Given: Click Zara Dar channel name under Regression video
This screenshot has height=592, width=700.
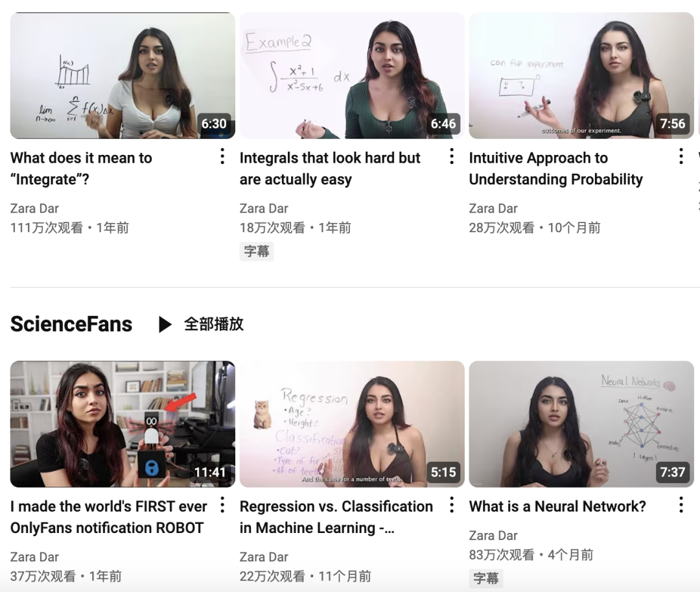Looking at the screenshot, I should (x=264, y=557).
